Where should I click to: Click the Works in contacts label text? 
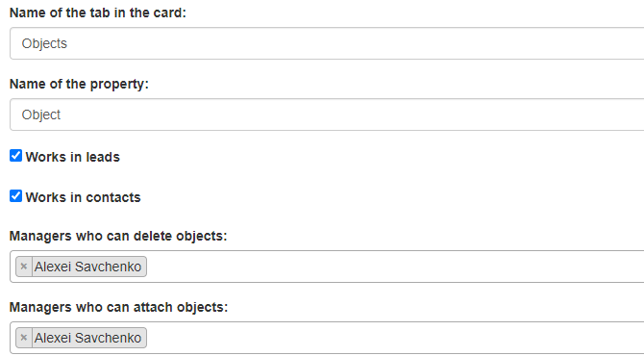click(83, 197)
